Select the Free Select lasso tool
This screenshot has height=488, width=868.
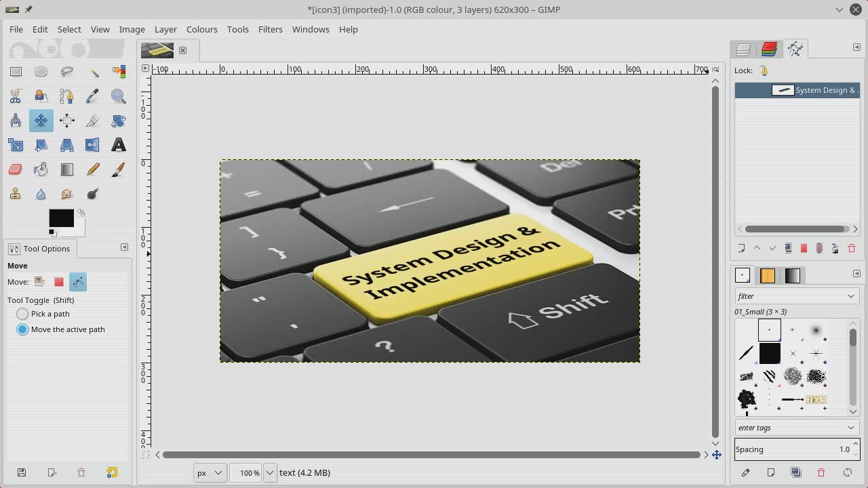pyautogui.click(x=66, y=72)
